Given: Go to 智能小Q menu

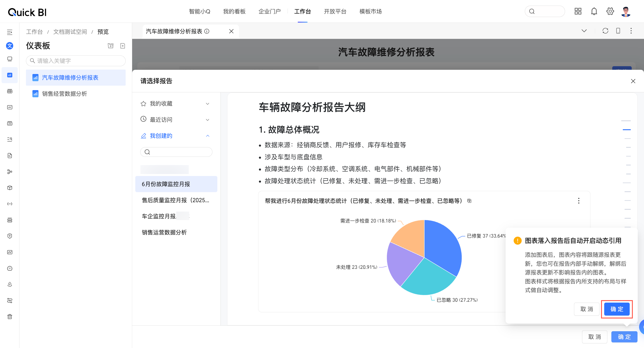Looking at the screenshot, I should [x=199, y=11].
